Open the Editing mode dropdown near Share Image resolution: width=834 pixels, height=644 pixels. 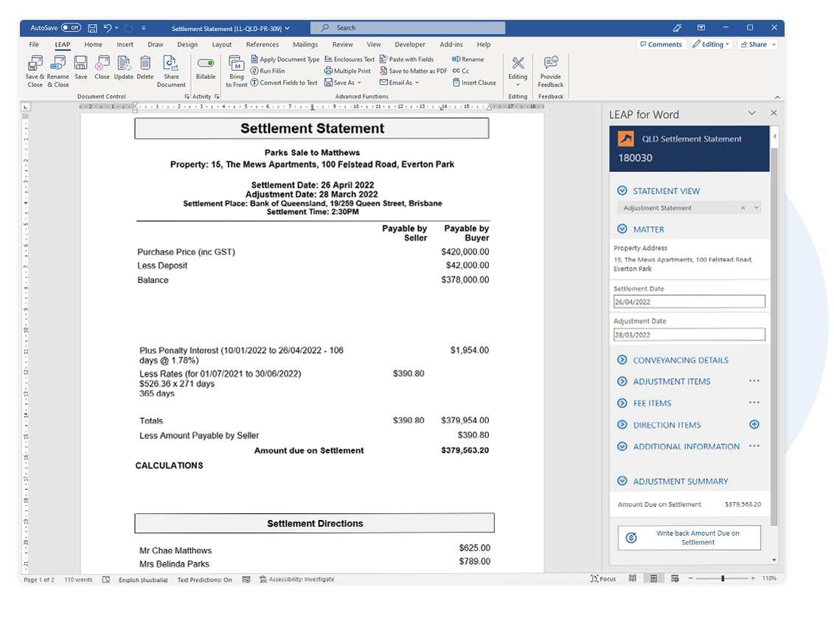[x=711, y=44]
